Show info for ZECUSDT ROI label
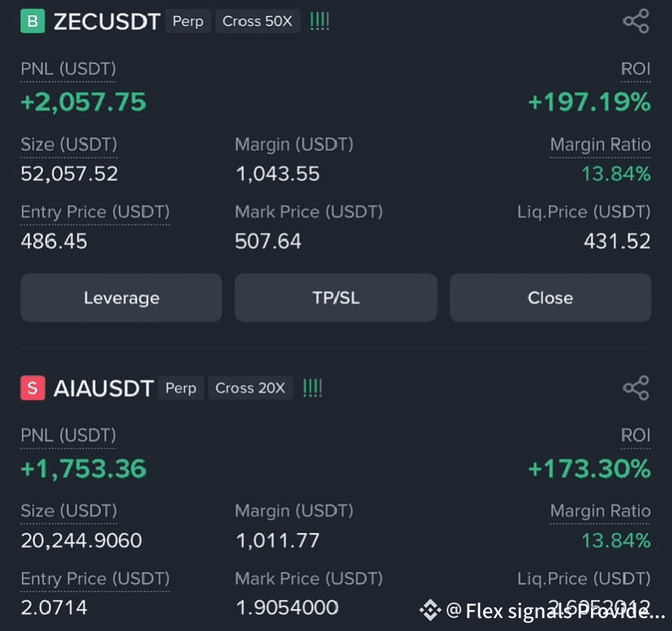Screen dimensions: 672x631 pyautogui.click(x=636, y=69)
